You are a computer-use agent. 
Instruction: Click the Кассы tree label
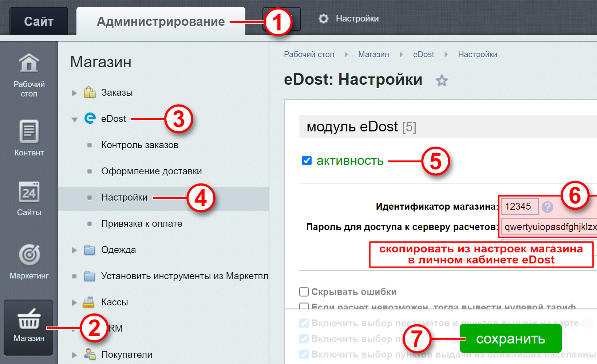[115, 302]
